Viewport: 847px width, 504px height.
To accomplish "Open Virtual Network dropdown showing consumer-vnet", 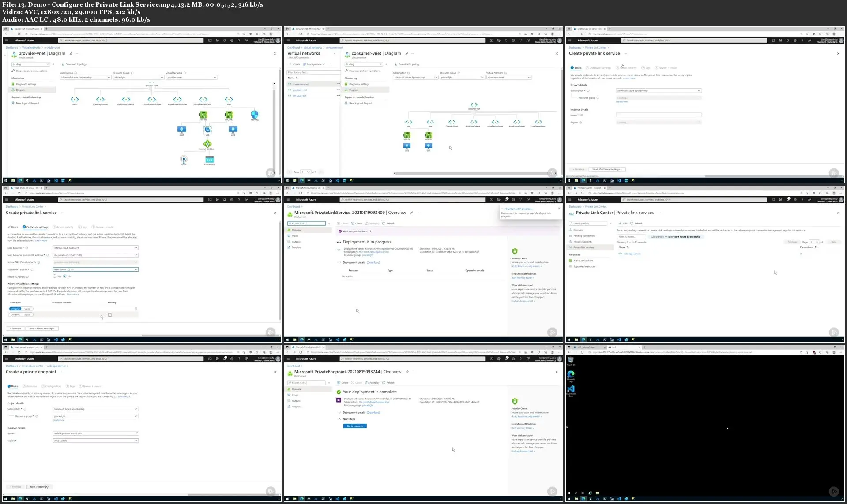I will click(509, 77).
